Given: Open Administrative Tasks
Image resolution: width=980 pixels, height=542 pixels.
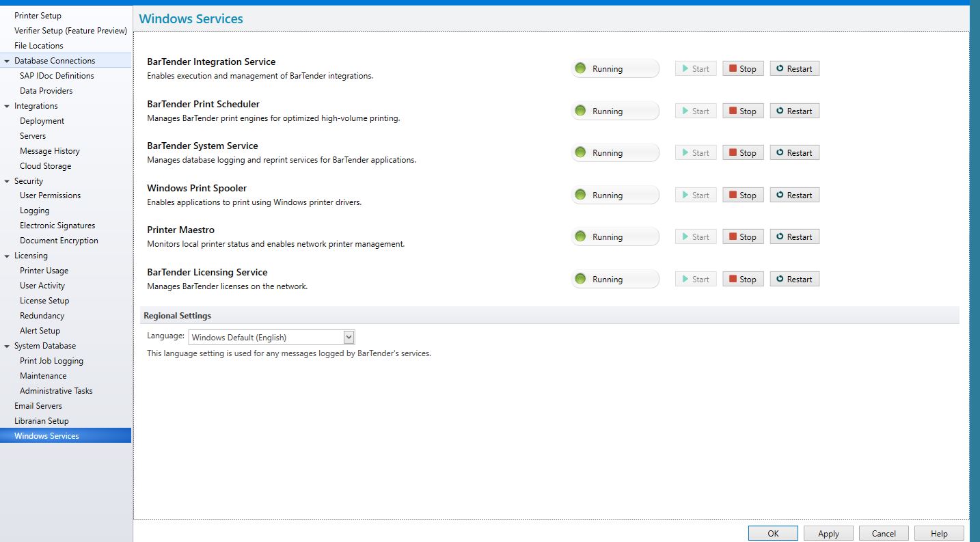Looking at the screenshot, I should point(56,391).
